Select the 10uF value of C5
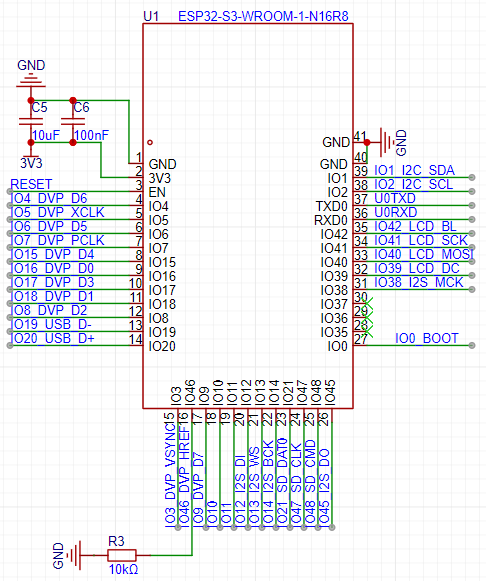Image resolution: width=486 pixels, height=581 pixels. pyautogui.click(x=46, y=135)
